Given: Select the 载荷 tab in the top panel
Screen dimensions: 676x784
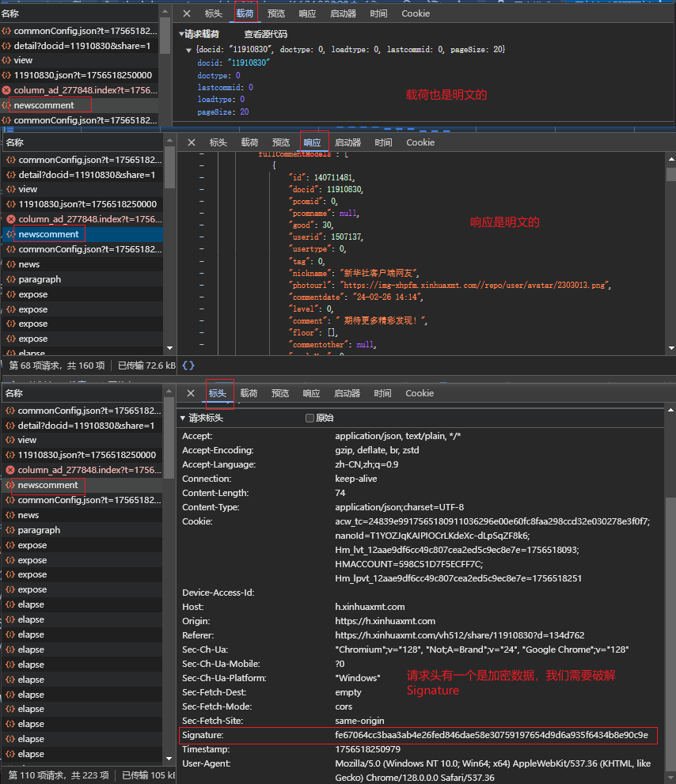Looking at the screenshot, I should (245, 13).
